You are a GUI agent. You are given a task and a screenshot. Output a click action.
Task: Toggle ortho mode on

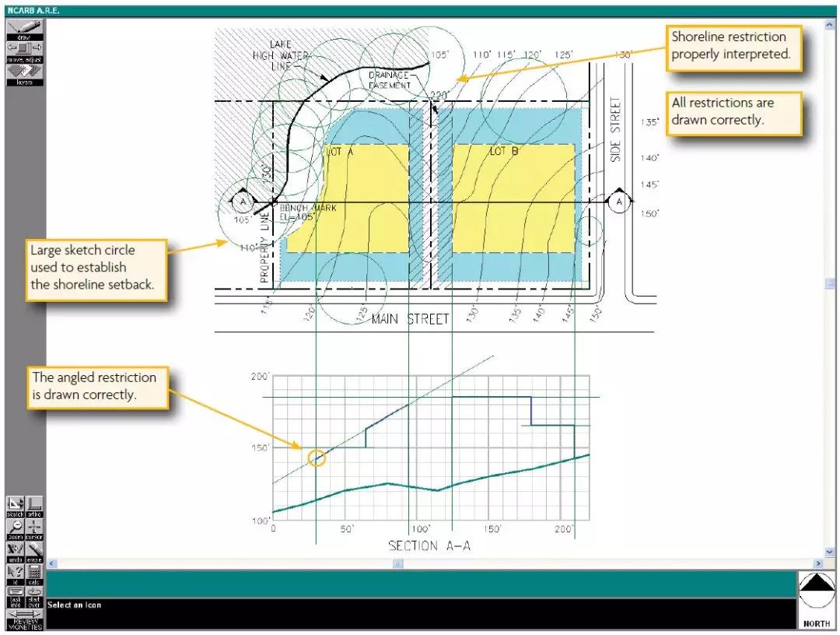(35, 506)
